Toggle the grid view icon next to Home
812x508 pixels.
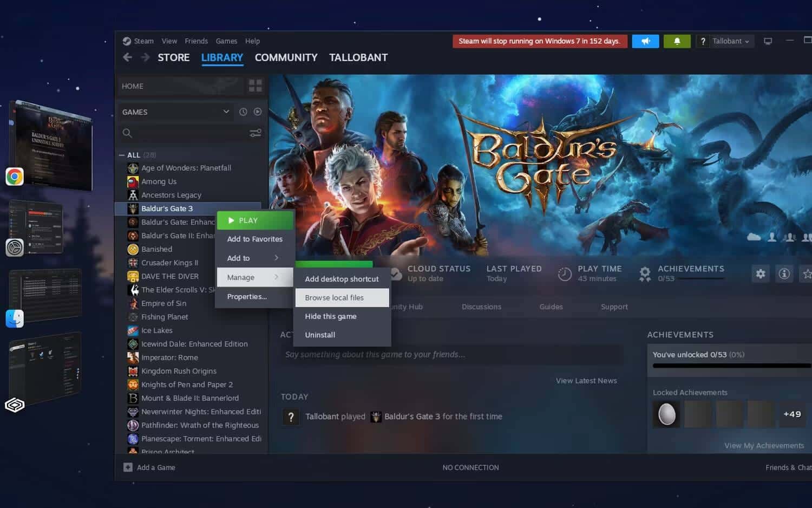[254, 85]
